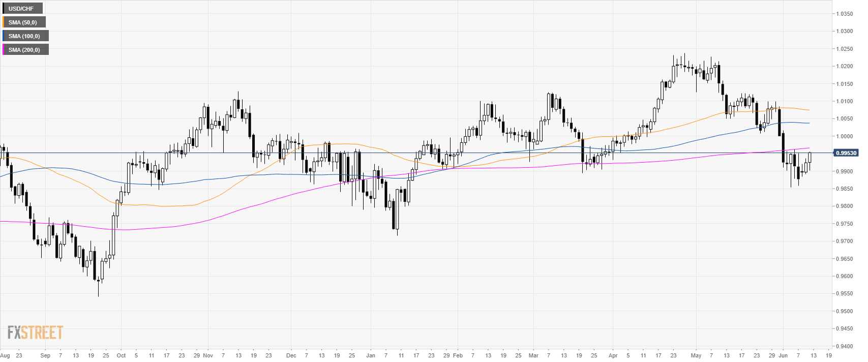Viewport: 868px width, 362px height.
Task: Click the FXStreet logo watermark
Action: coord(35,333)
